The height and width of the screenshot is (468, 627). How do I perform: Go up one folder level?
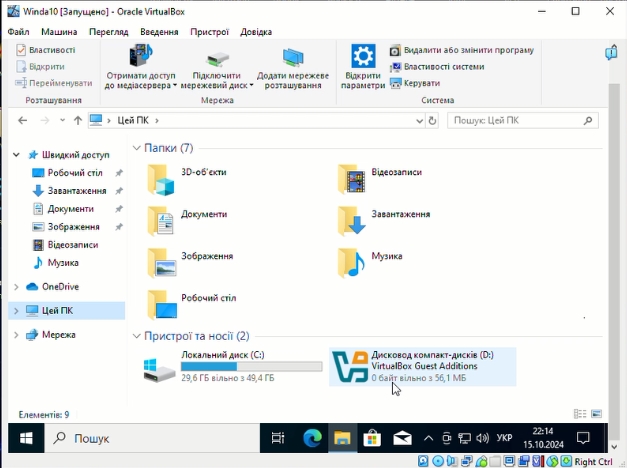pyautogui.click(x=78, y=120)
